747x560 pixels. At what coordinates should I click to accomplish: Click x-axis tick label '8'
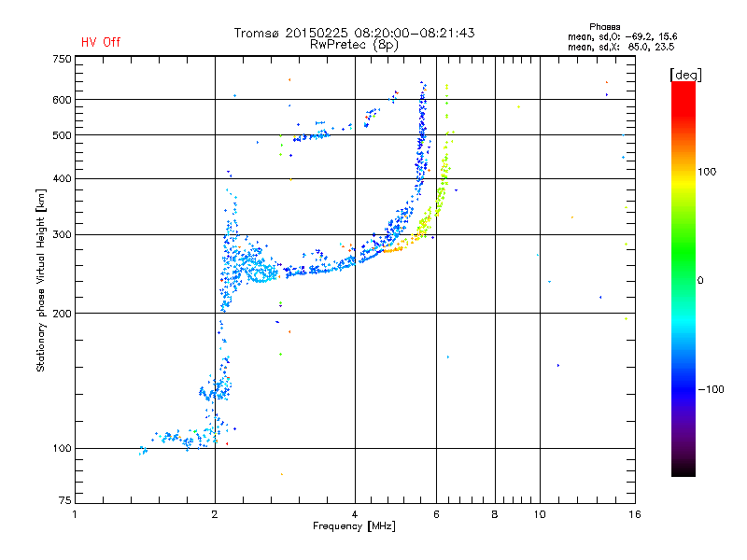coord(495,514)
